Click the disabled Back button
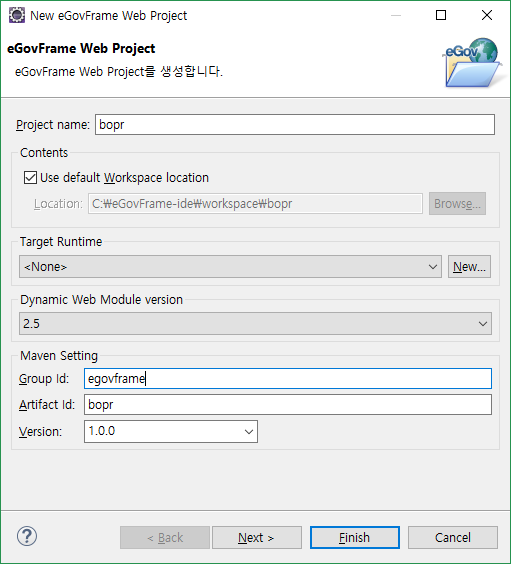Screen dimensions: 511x564 click(165, 538)
